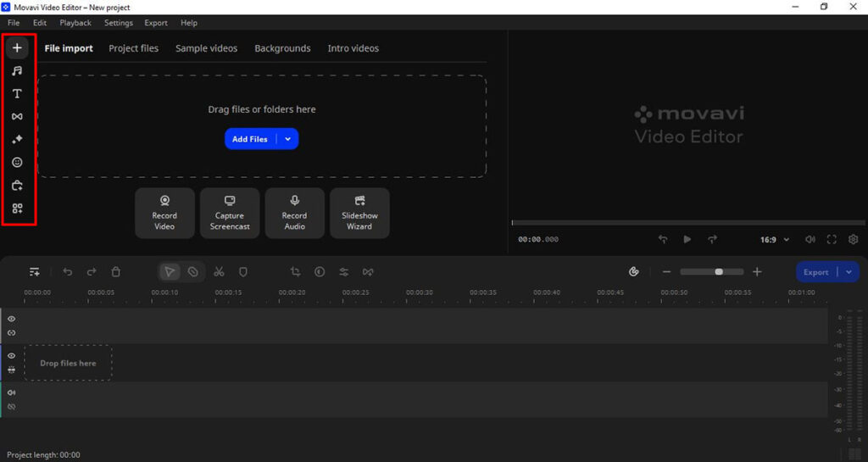The image size is (868, 462).
Task: Switch to Sample videos tab
Action: 207,48
